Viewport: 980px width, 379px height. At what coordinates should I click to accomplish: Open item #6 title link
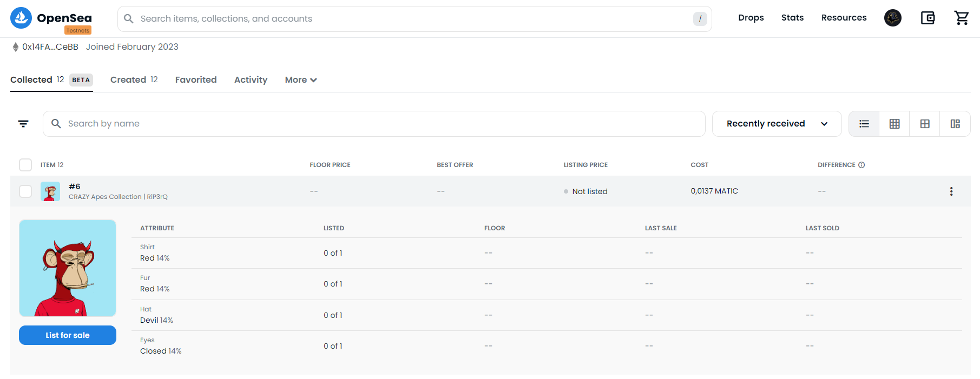[x=75, y=187]
